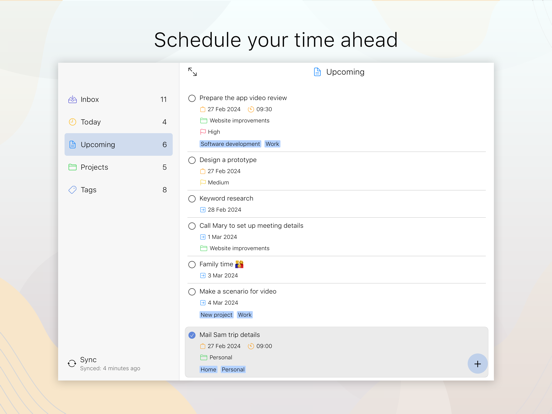Click date icon for Design a prototype
The image size is (552, 414).
[x=202, y=171]
